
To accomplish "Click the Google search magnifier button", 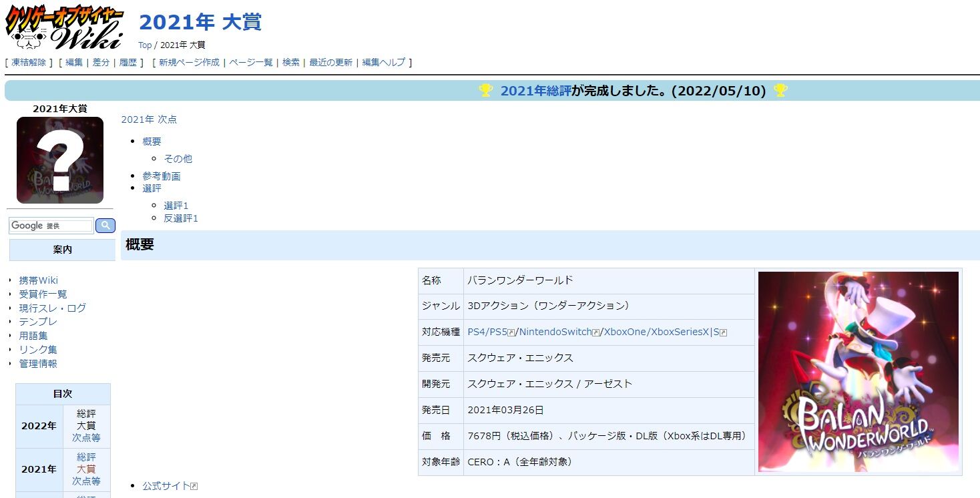I will click(105, 226).
